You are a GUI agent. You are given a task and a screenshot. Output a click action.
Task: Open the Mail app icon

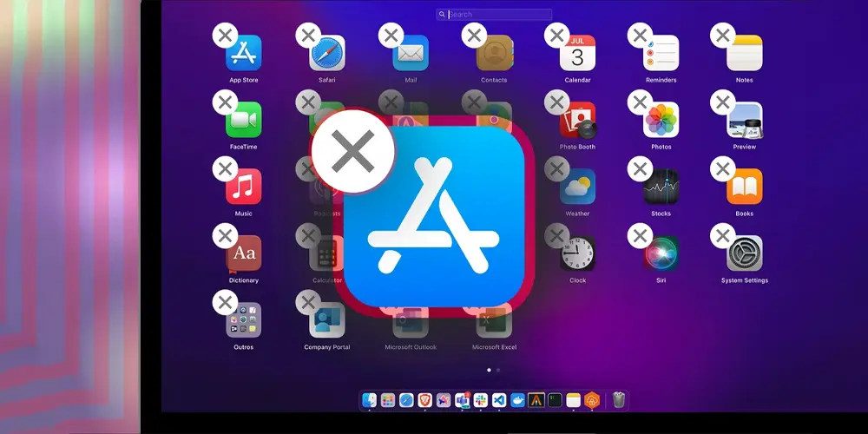pos(411,53)
